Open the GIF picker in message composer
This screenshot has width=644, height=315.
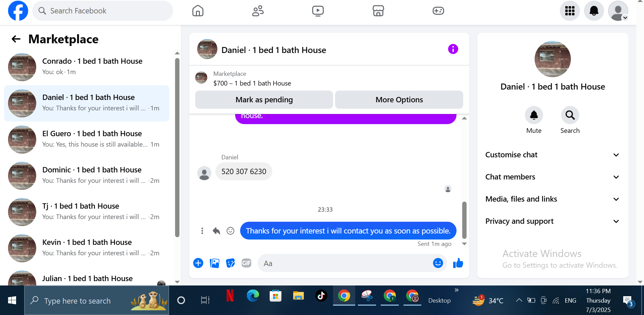247,263
